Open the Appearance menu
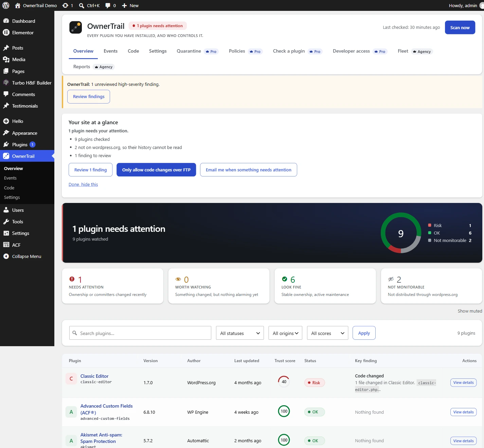The image size is (484, 448). (x=27, y=133)
